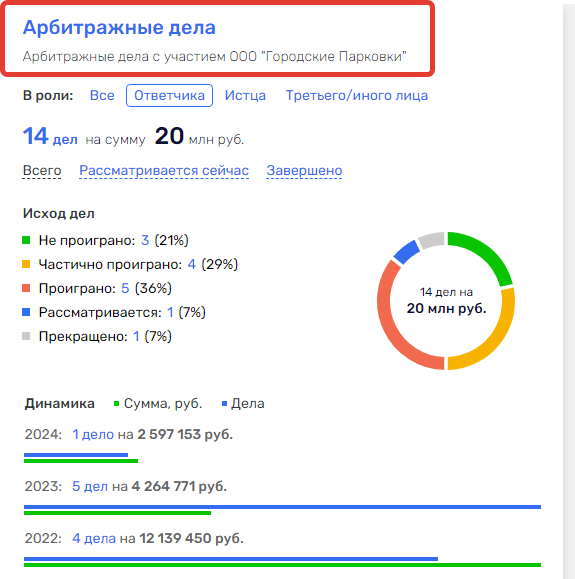Show the Завершено cases filter
The image size is (575, 579).
tap(304, 170)
